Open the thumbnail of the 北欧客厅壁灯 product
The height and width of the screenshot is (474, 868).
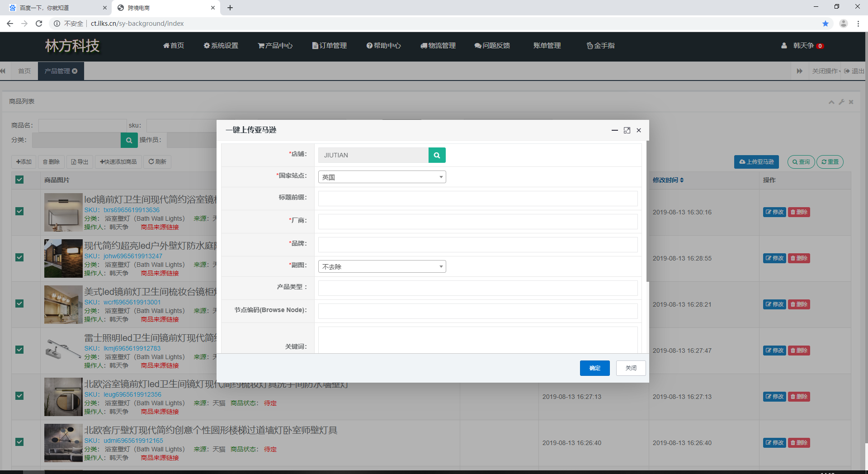tap(63, 443)
